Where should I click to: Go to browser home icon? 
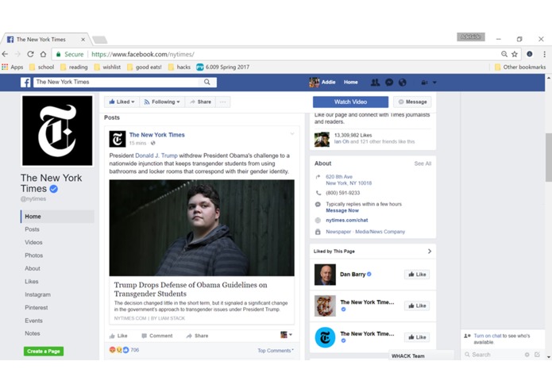click(43, 54)
